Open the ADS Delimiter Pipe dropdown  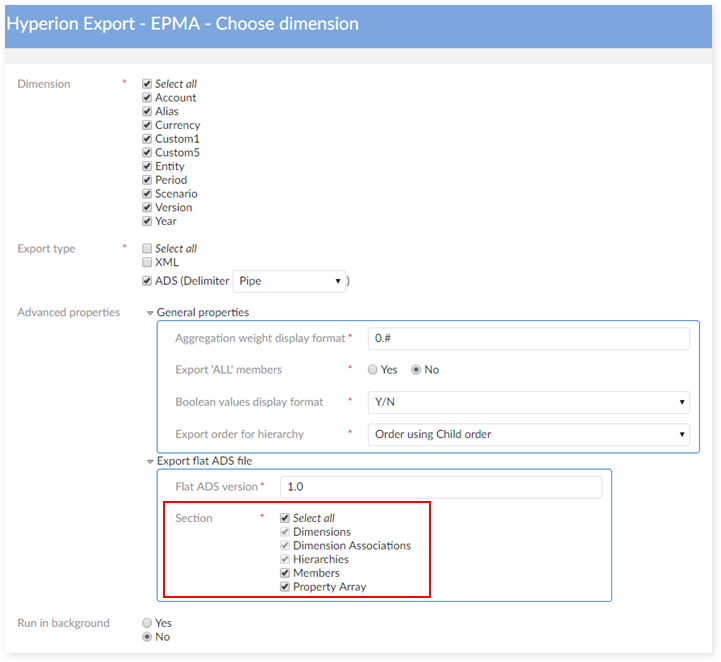coord(290,281)
